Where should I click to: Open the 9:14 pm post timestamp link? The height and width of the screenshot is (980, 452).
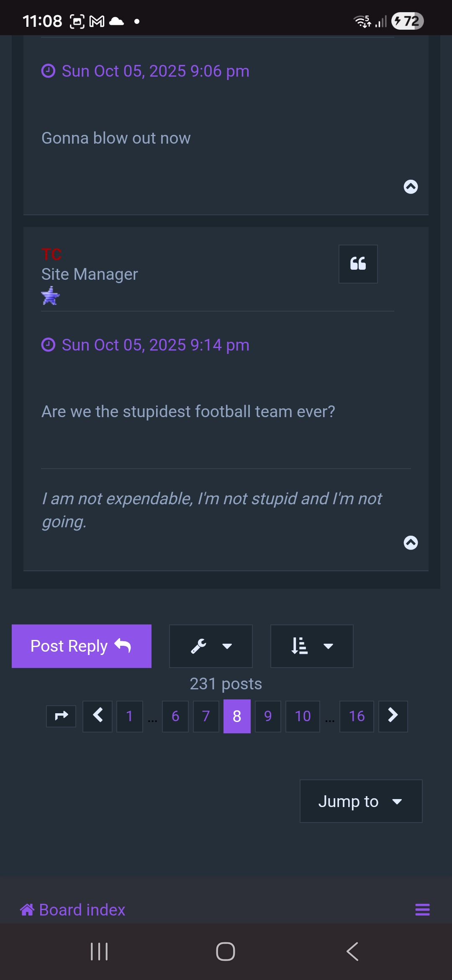coord(155,345)
